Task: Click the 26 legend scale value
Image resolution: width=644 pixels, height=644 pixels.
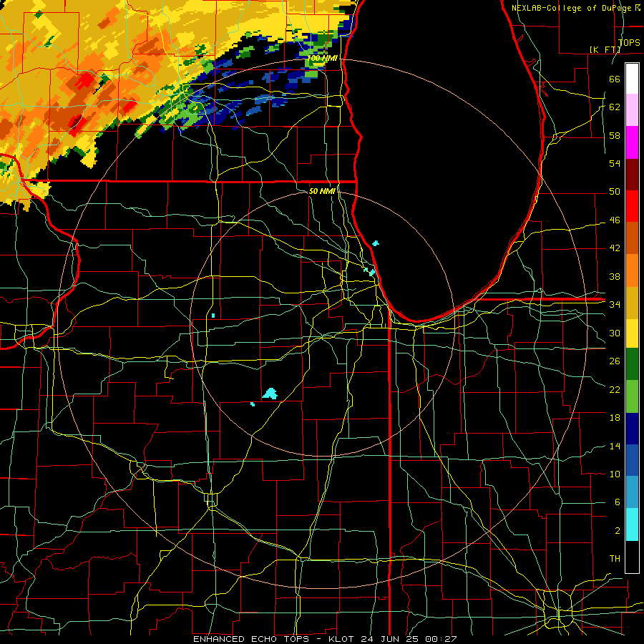Action: tap(615, 361)
